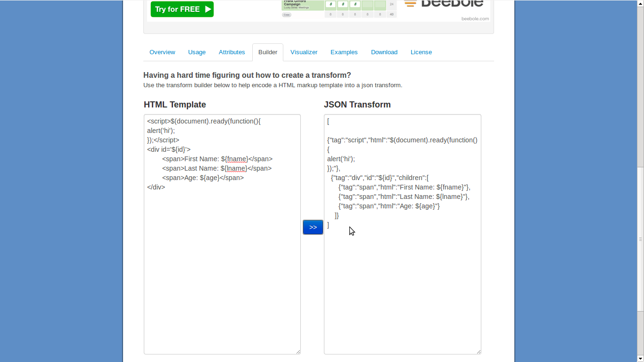
Task: Click the 'Use the transform builder below' description
Action: click(x=272, y=85)
